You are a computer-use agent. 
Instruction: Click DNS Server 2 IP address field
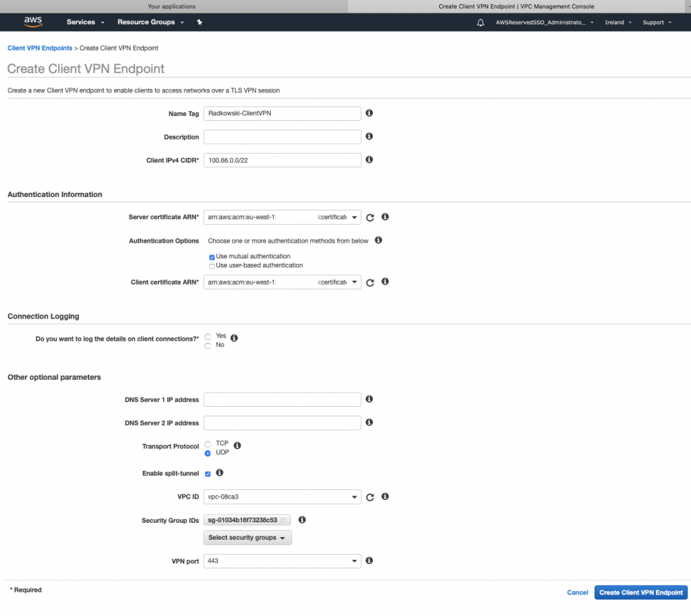[283, 423]
